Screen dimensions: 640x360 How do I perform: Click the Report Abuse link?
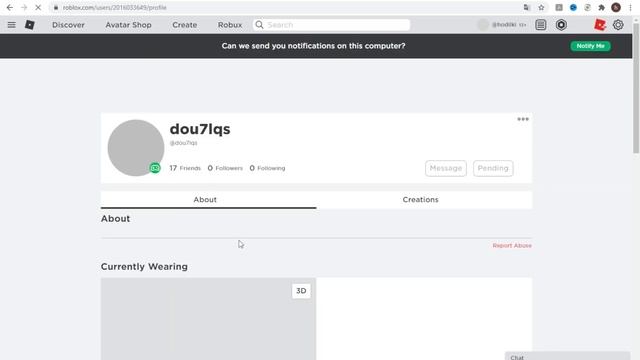(512, 245)
